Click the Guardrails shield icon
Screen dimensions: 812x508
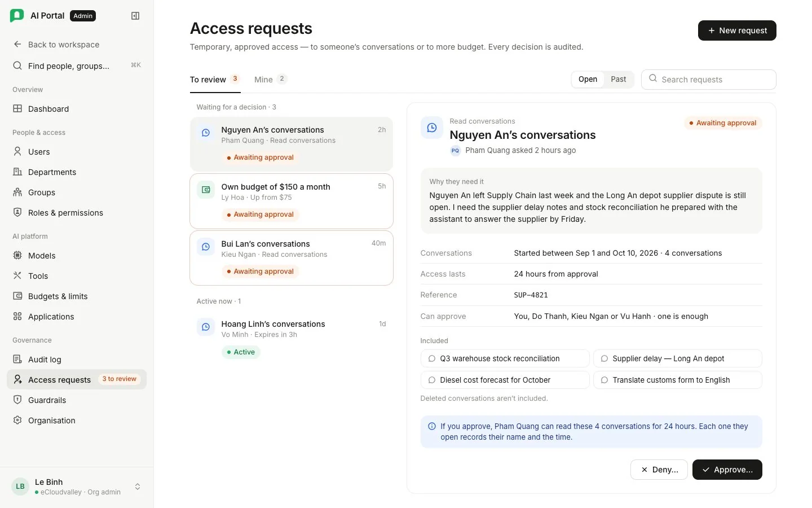point(17,400)
